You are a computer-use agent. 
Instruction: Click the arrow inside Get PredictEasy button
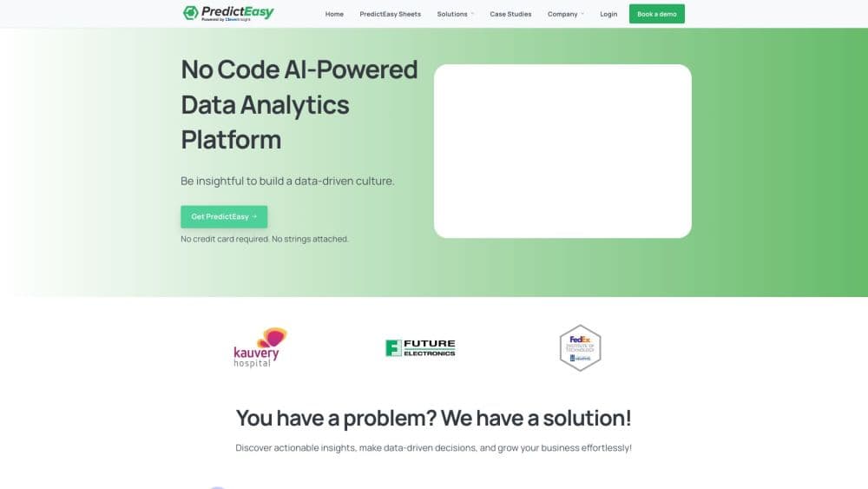254,216
